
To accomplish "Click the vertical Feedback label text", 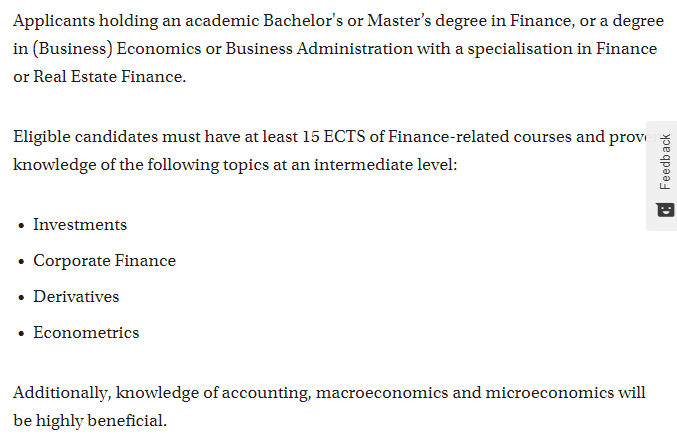I will 665,162.
